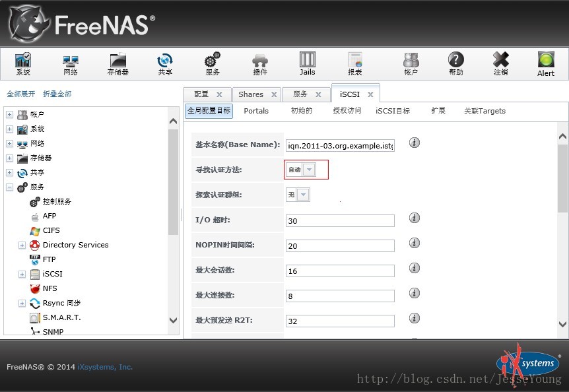The width and height of the screenshot is (569, 392).
Task: Open the 帐户 toolbar icon
Action: (x=411, y=64)
